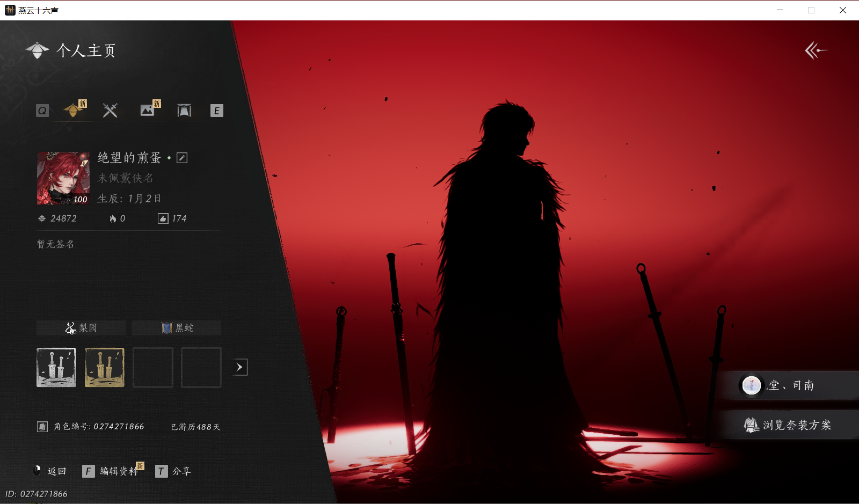Click the 未佩戴侠名 title text
Viewport: 859px width, 504px height.
[126, 178]
